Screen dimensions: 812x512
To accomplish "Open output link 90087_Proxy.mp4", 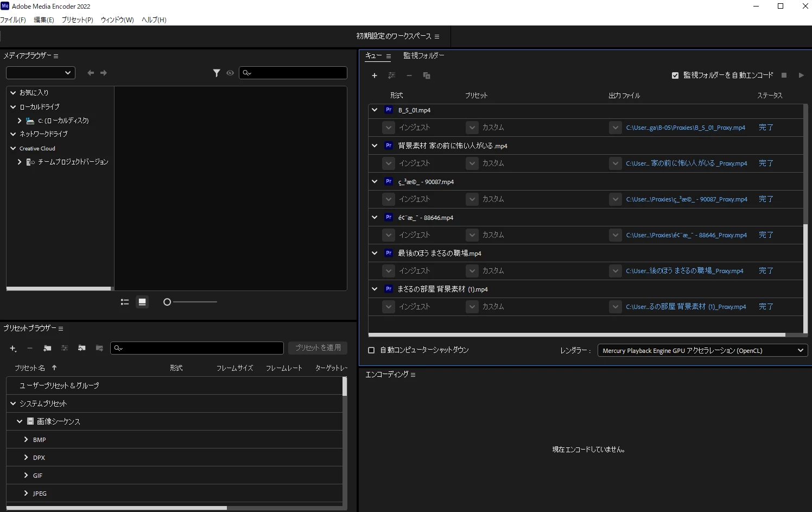I will [687, 199].
